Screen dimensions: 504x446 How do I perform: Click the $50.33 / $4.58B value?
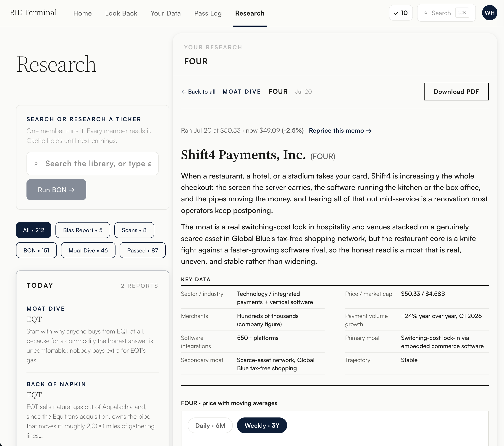pyautogui.click(x=423, y=294)
